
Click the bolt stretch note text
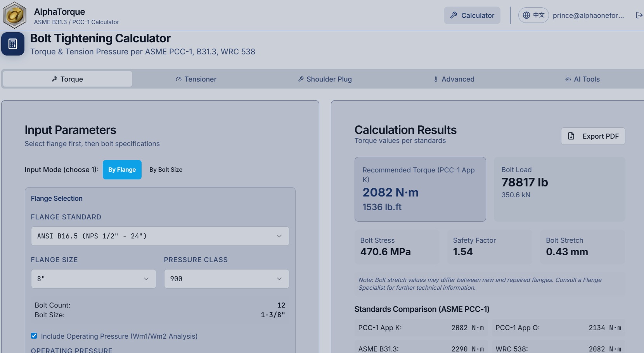(480, 284)
